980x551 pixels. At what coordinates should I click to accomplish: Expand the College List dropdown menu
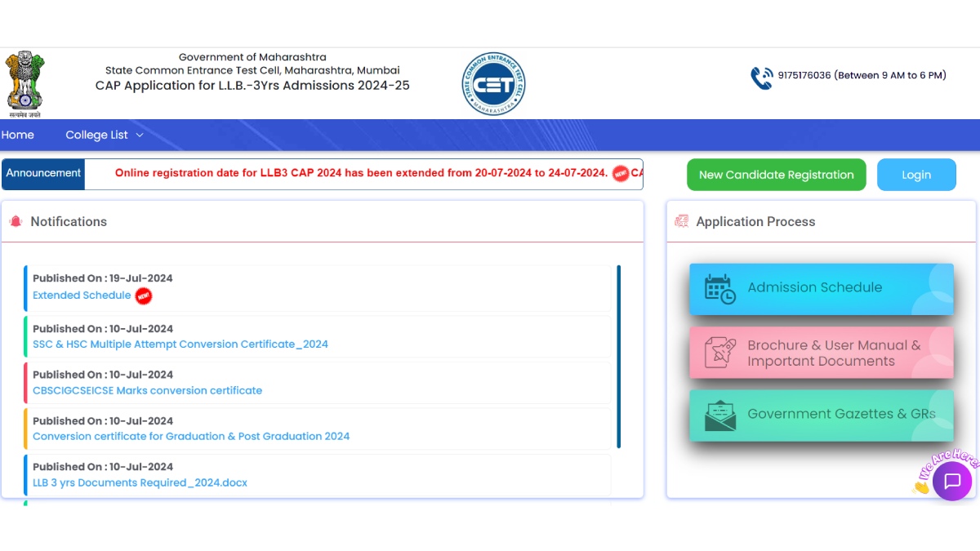click(x=105, y=136)
